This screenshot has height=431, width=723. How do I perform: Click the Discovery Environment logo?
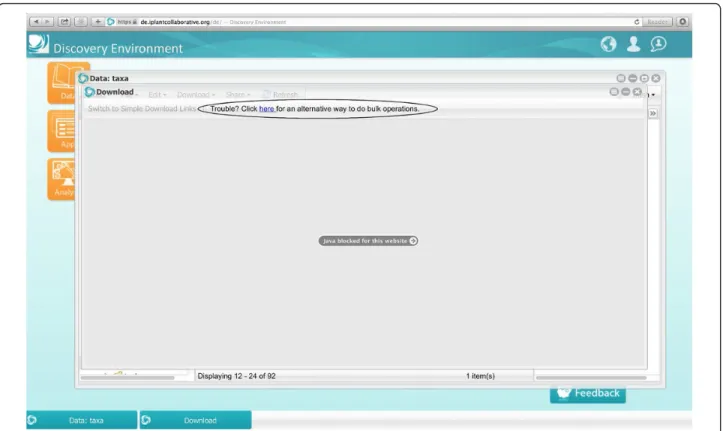38,44
